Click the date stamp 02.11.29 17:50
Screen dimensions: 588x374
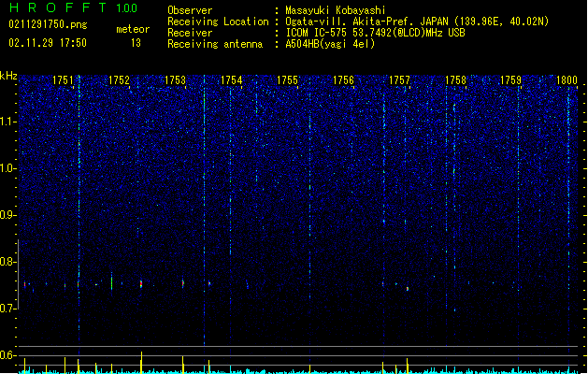(x=48, y=43)
